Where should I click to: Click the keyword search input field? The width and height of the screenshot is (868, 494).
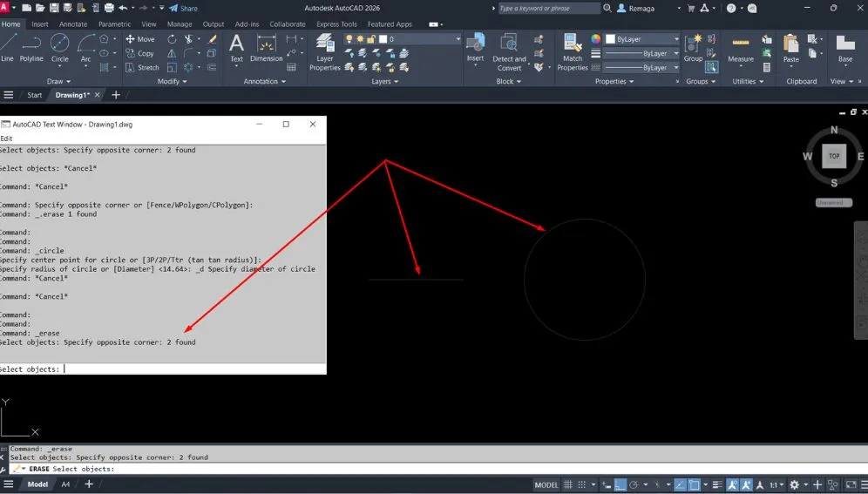pos(549,8)
